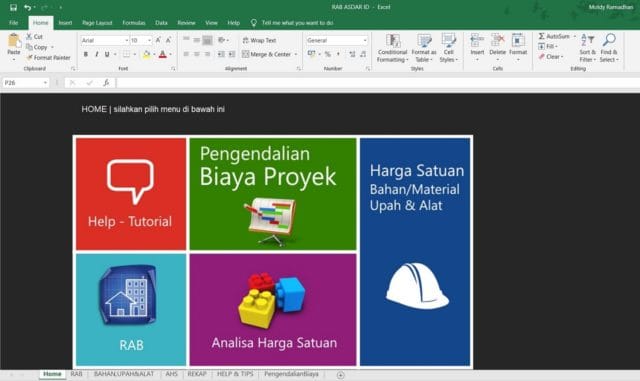This screenshot has height=381, width=640.
Task: Click Merge & Center button
Action: (266, 54)
